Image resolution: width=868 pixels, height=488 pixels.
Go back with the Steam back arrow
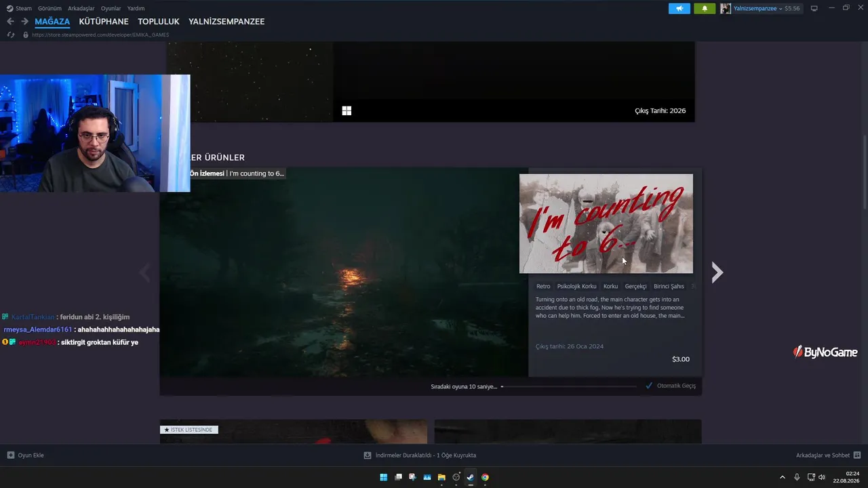click(x=10, y=22)
